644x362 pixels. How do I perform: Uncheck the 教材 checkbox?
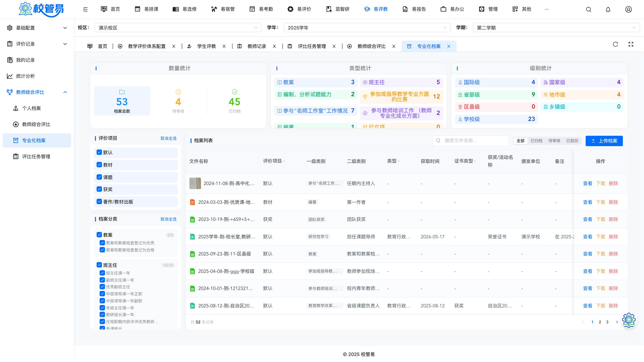(x=99, y=165)
